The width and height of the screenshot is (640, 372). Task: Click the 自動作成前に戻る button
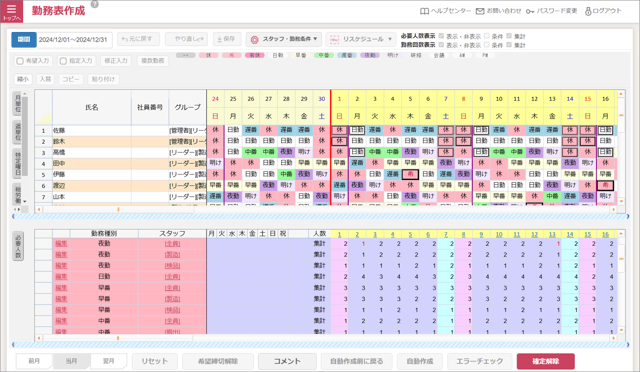click(357, 361)
